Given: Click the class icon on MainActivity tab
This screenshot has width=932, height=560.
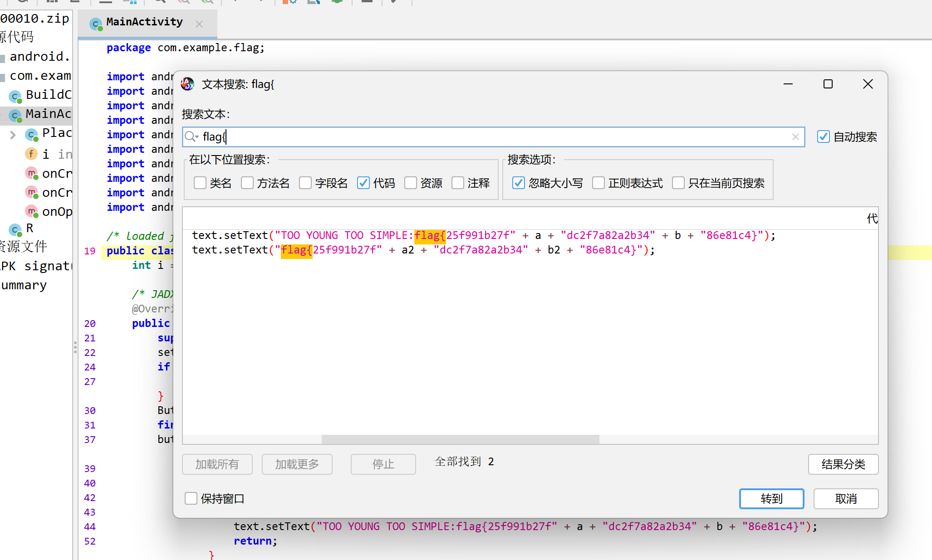Looking at the screenshot, I should [96, 24].
